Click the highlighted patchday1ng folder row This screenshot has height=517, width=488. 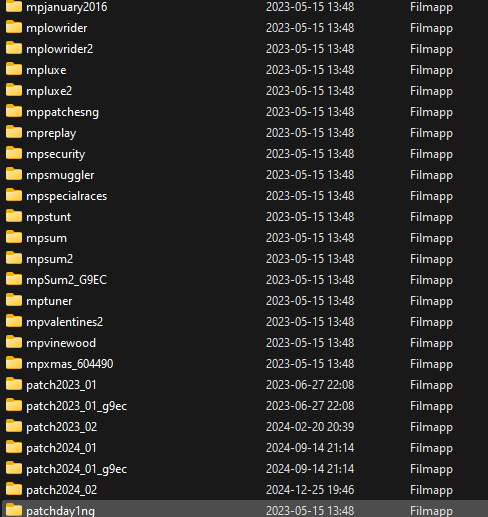245,510
